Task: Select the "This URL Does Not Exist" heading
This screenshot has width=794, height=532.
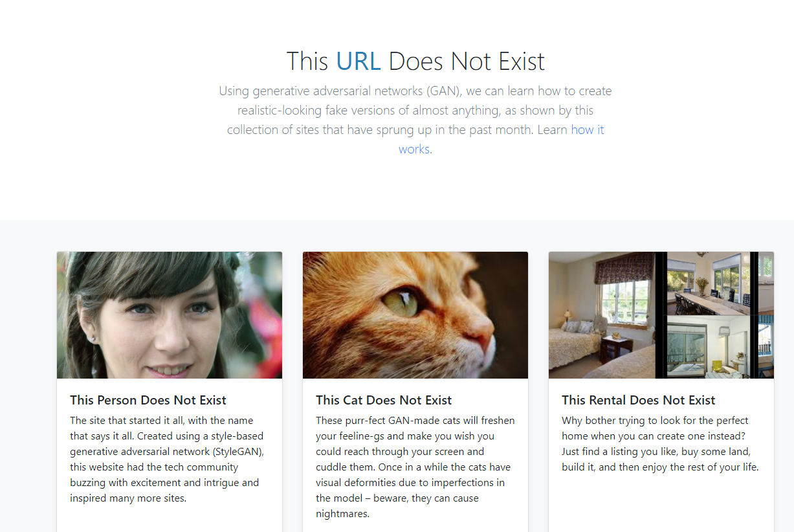Action: (415, 61)
